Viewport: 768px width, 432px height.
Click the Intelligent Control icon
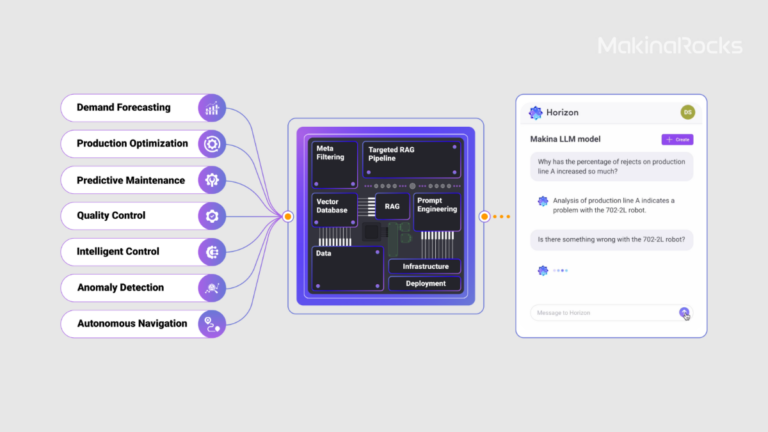(x=212, y=252)
